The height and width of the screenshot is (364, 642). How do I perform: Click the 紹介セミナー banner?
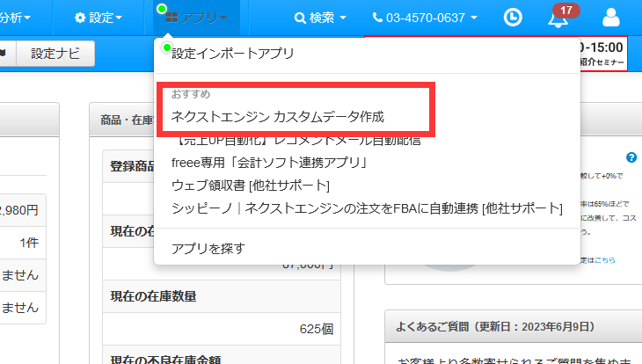602,63
